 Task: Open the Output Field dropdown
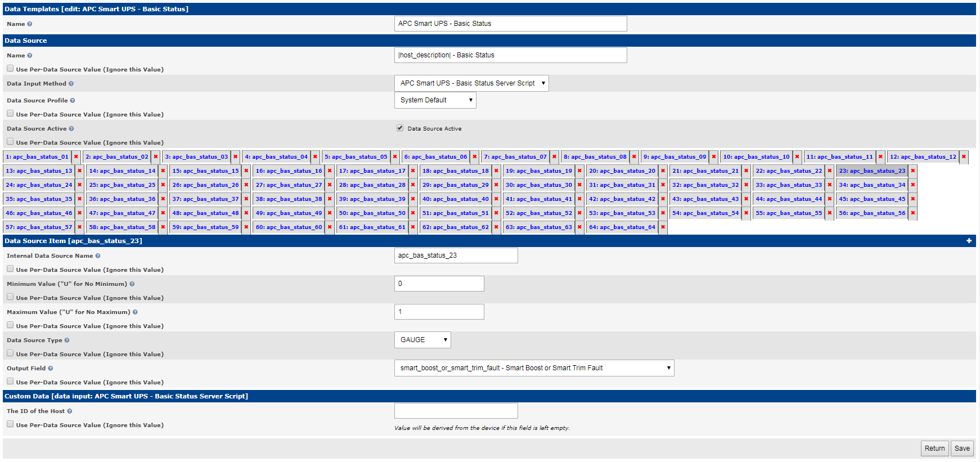point(534,368)
